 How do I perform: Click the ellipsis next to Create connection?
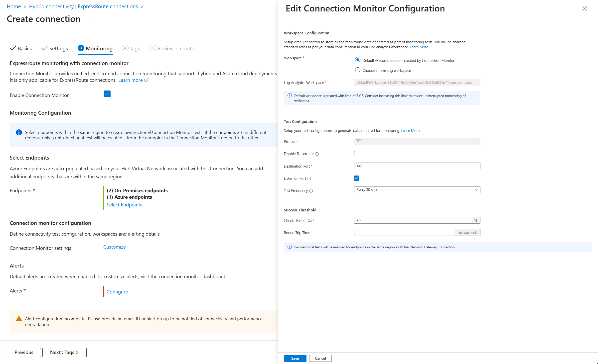point(93,19)
